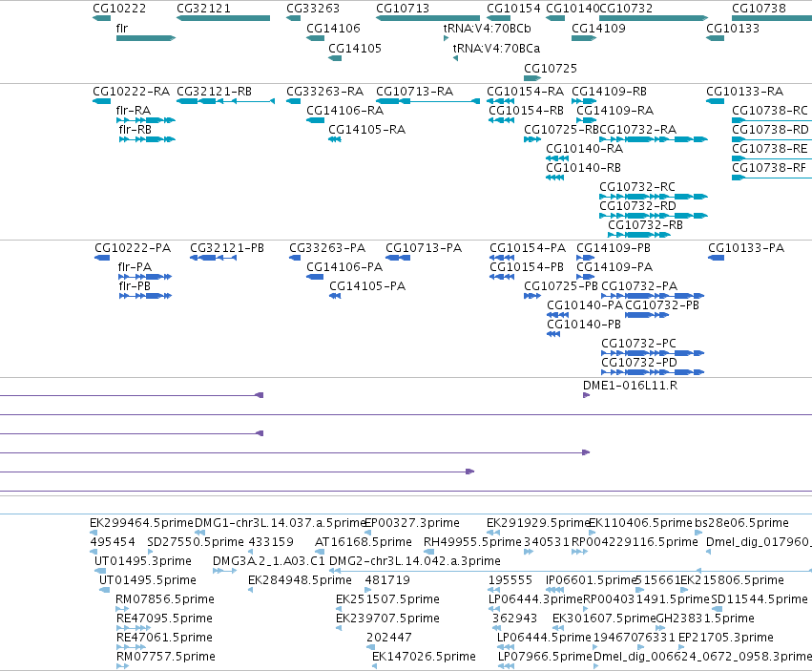Select EST EK299464.5prime
812x671 pixels.
pos(141,523)
